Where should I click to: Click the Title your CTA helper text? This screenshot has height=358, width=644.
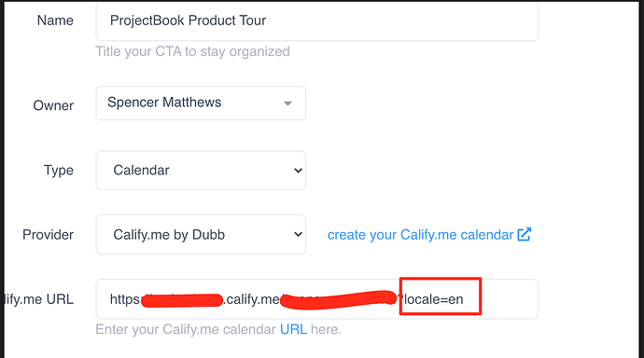192,51
